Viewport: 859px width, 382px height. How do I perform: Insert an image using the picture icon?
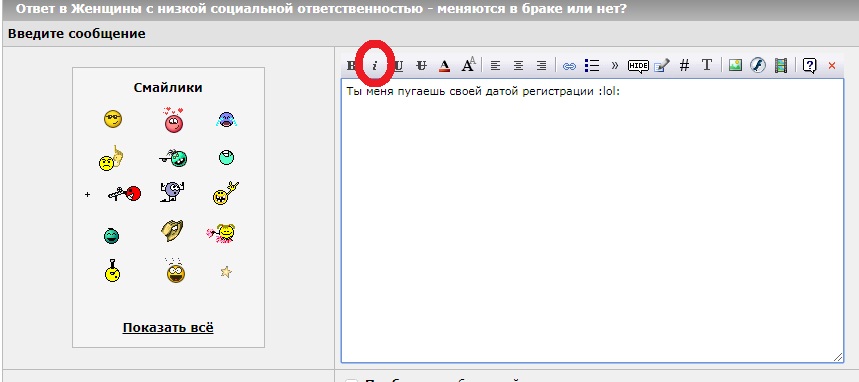point(735,65)
